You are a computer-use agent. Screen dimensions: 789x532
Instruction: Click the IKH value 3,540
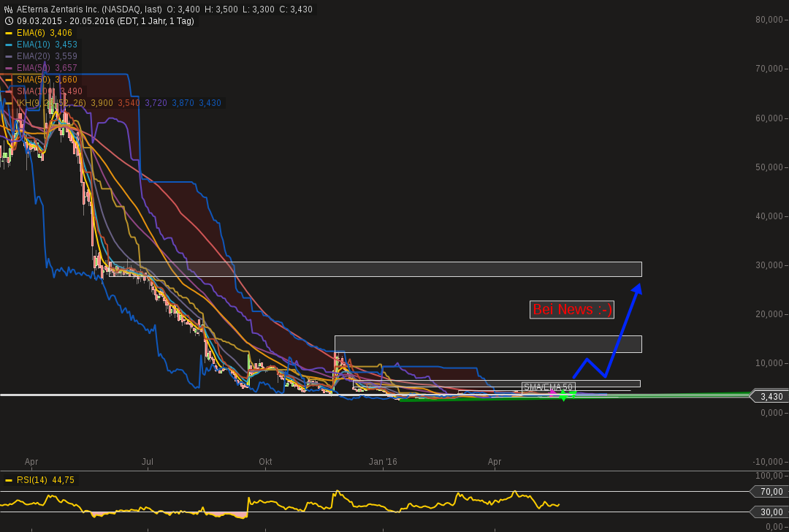pyautogui.click(x=129, y=103)
